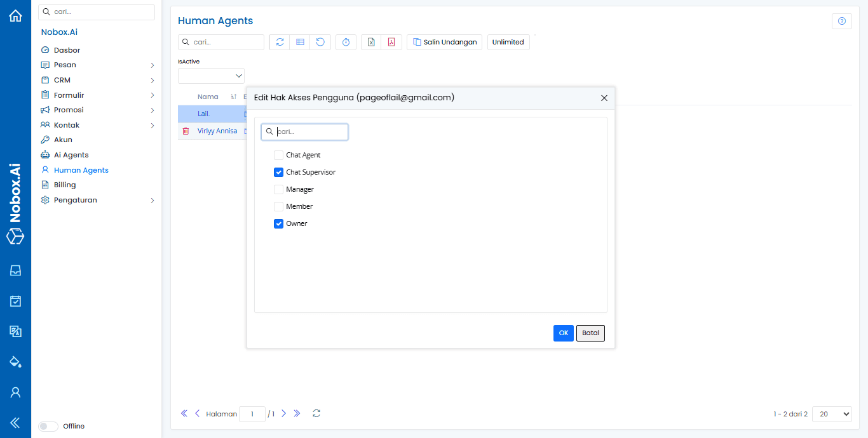The image size is (868, 438).
Task: Click the paint bucket theme icon
Action: (15, 362)
